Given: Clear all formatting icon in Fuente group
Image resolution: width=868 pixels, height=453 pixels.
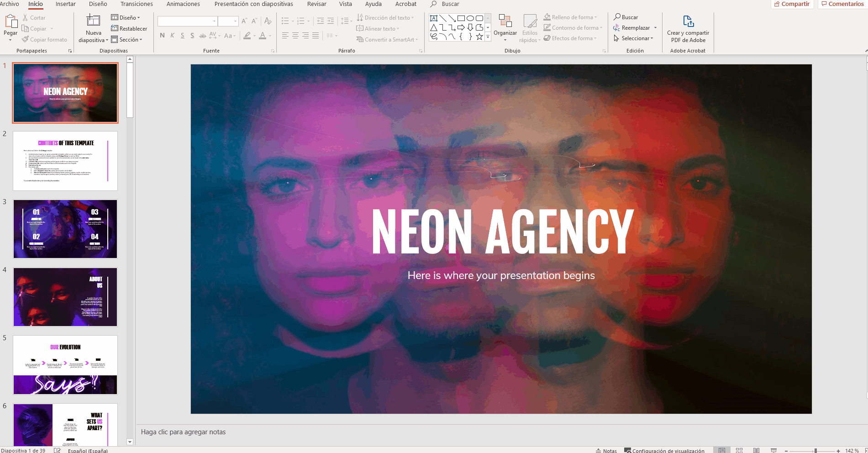Looking at the screenshot, I should [x=268, y=21].
